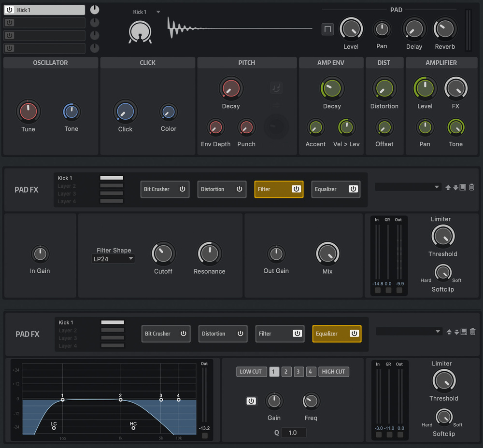Select EQ band 1 tab
The width and height of the screenshot is (483, 448).
point(274,372)
